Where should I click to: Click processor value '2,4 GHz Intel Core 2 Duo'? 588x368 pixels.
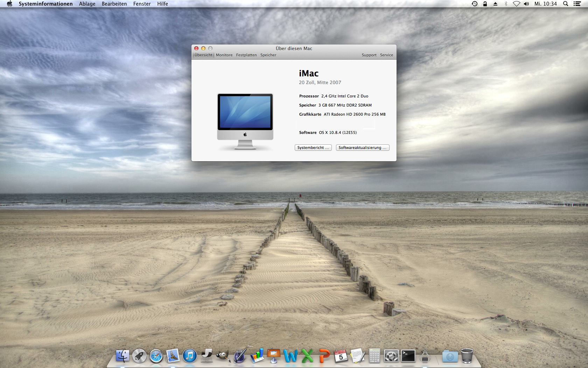(345, 96)
